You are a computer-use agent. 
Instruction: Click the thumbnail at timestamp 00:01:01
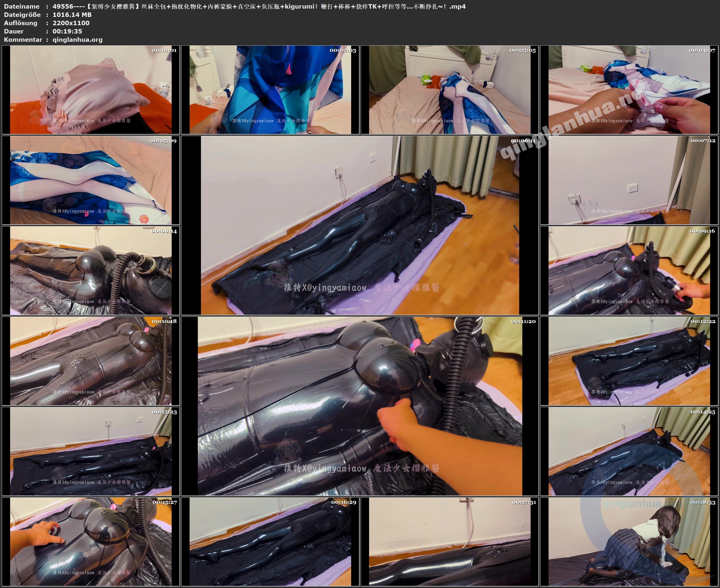[x=90, y=90]
